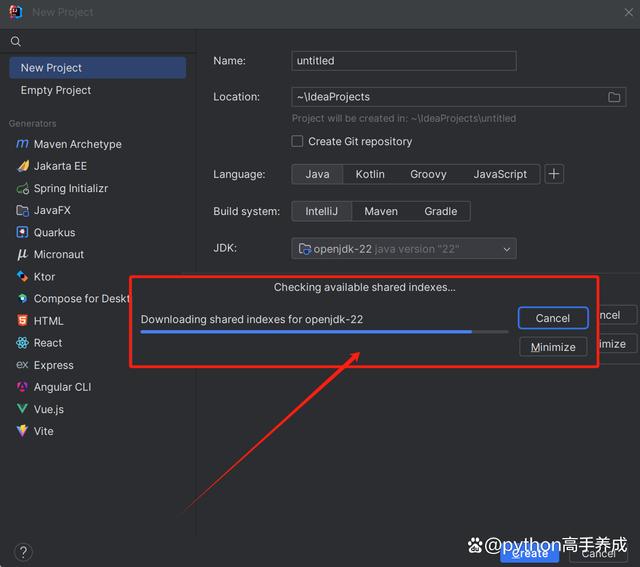Select the Quarkus generator icon
The height and width of the screenshot is (567, 640).
22,232
